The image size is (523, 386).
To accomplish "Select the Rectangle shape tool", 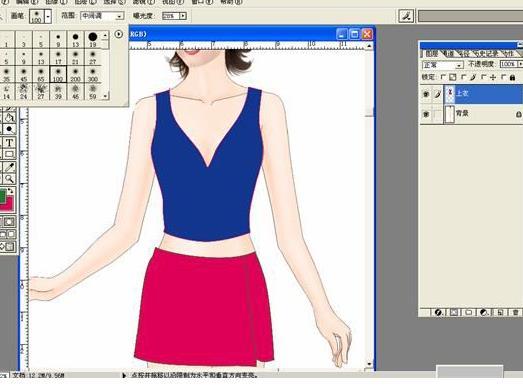I will point(9,154).
